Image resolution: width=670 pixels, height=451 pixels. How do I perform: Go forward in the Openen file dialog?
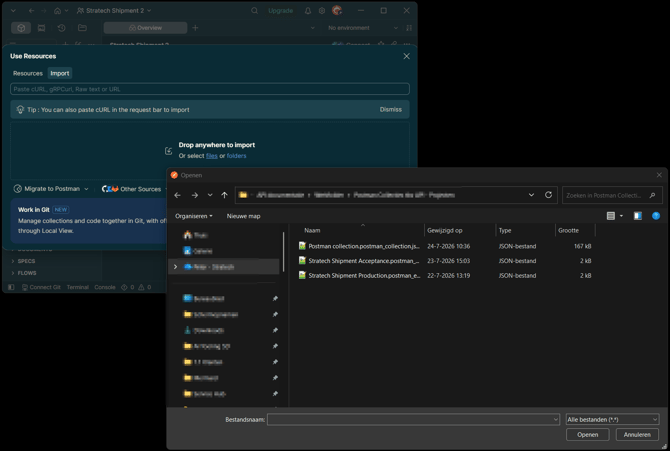(195, 195)
